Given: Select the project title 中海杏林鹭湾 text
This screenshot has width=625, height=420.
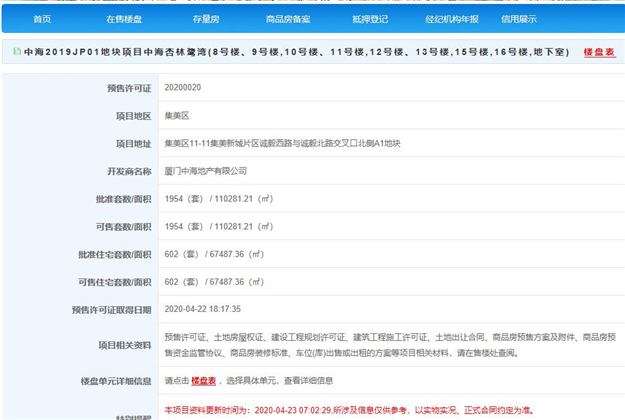Looking at the screenshot, I should (175, 52).
